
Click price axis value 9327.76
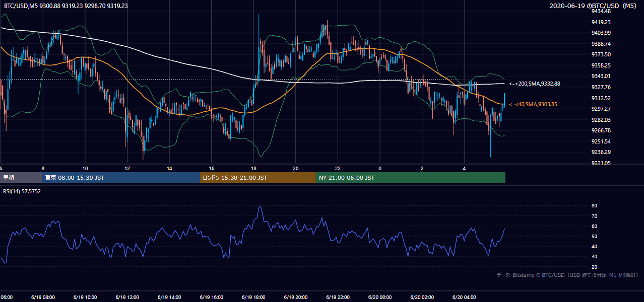point(601,87)
